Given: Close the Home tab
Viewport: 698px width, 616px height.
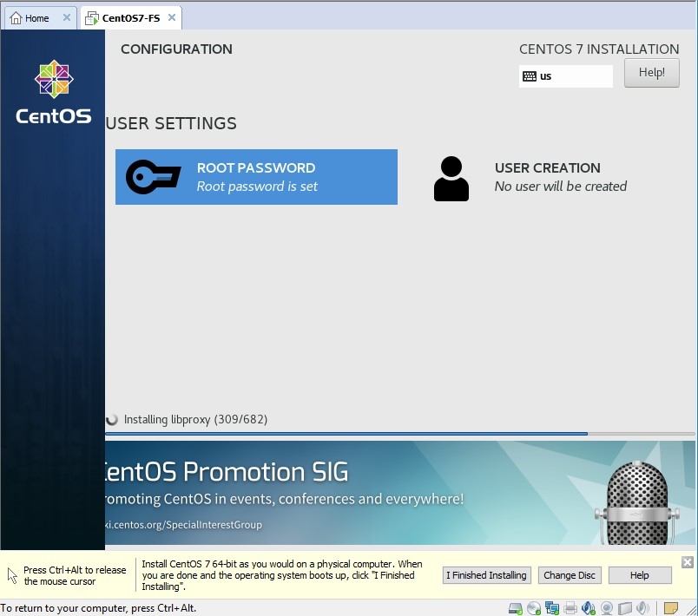Looking at the screenshot, I should (x=67, y=17).
